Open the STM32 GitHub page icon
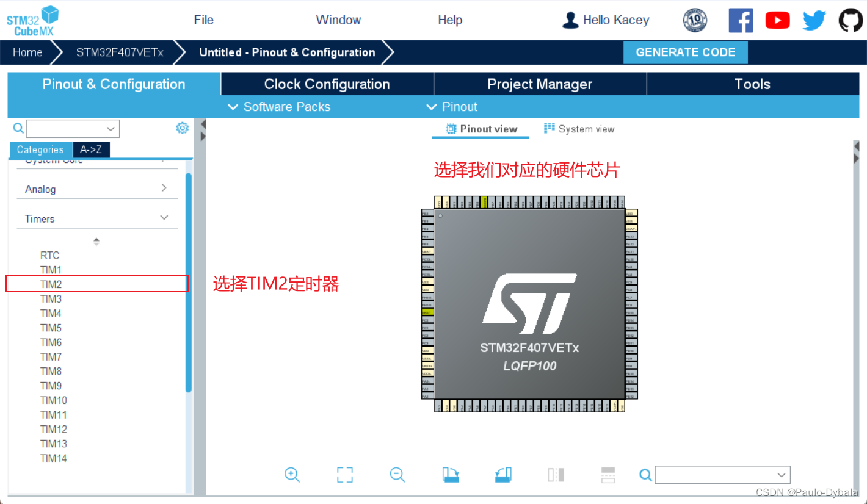The image size is (867, 504). (850, 20)
